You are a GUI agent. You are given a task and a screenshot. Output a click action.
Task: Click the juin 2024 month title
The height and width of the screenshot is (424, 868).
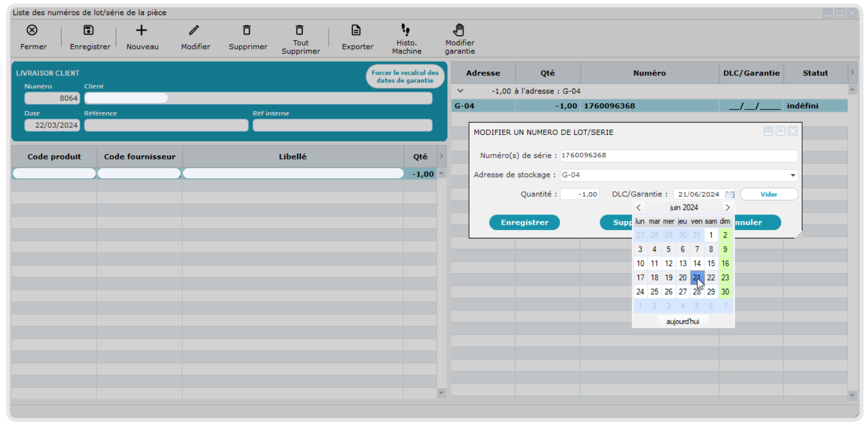684,207
